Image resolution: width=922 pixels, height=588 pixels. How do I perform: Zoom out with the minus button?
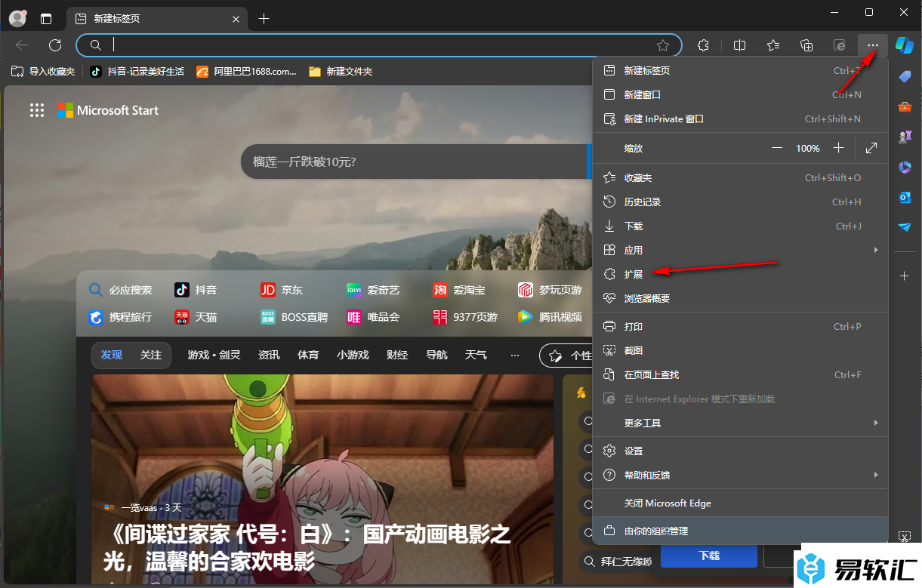click(x=777, y=148)
